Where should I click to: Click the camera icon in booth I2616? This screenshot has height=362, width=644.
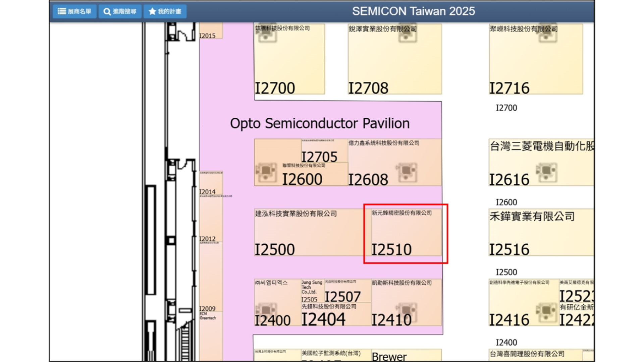(546, 172)
